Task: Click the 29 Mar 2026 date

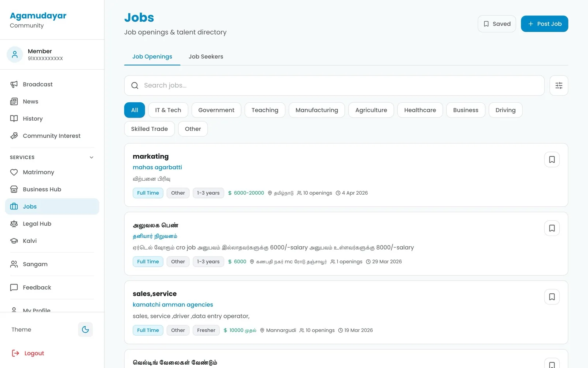Action: click(x=387, y=262)
